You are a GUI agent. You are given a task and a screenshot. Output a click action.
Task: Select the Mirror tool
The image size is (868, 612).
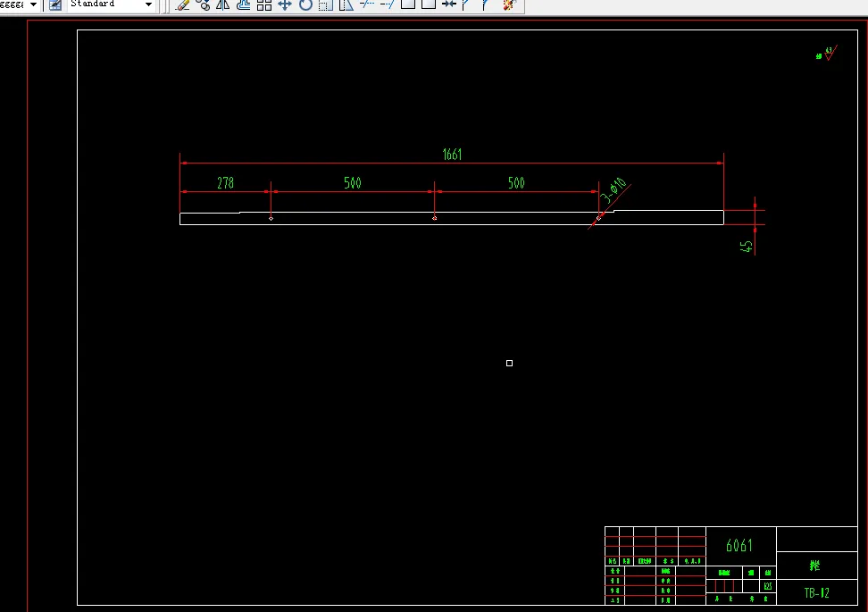coord(223,5)
